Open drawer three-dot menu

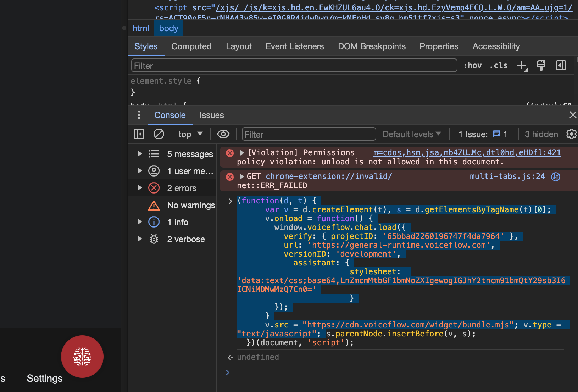pos(139,115)
